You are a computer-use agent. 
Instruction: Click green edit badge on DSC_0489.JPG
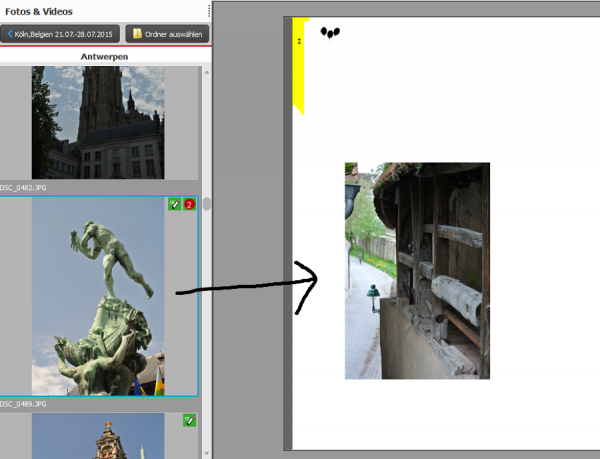[x=174, y=204]
